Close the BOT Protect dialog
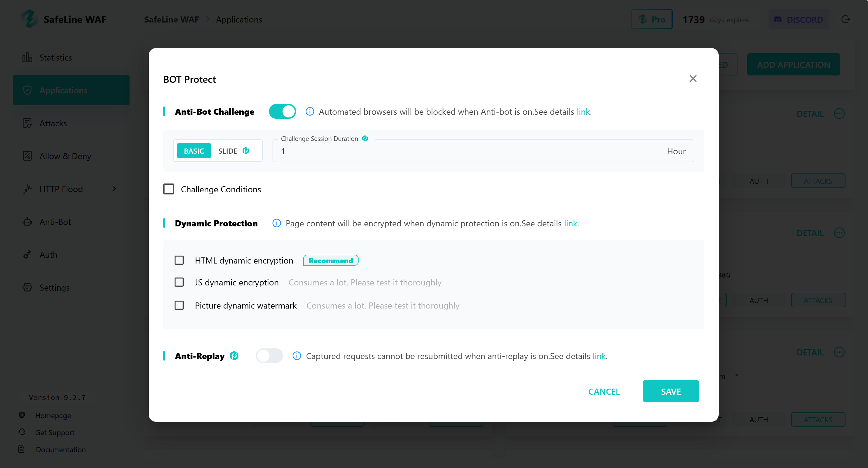This screenshot has height=468, width=868. tap(693, 79)
